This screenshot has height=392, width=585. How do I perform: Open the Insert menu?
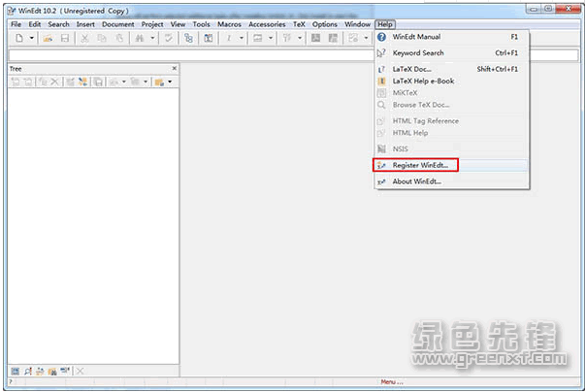click(x=85, y=24)
